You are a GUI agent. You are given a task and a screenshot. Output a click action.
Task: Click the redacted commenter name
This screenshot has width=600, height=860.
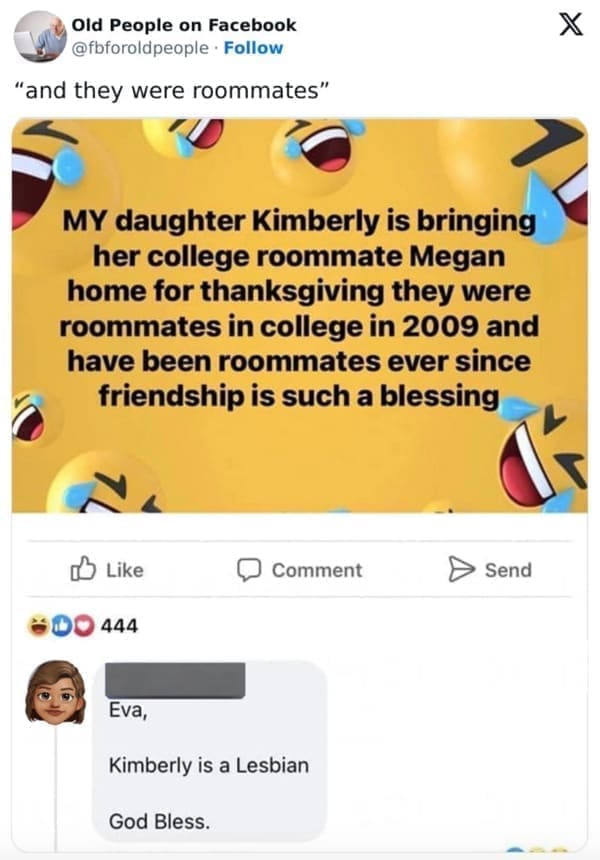pos(177,680)
